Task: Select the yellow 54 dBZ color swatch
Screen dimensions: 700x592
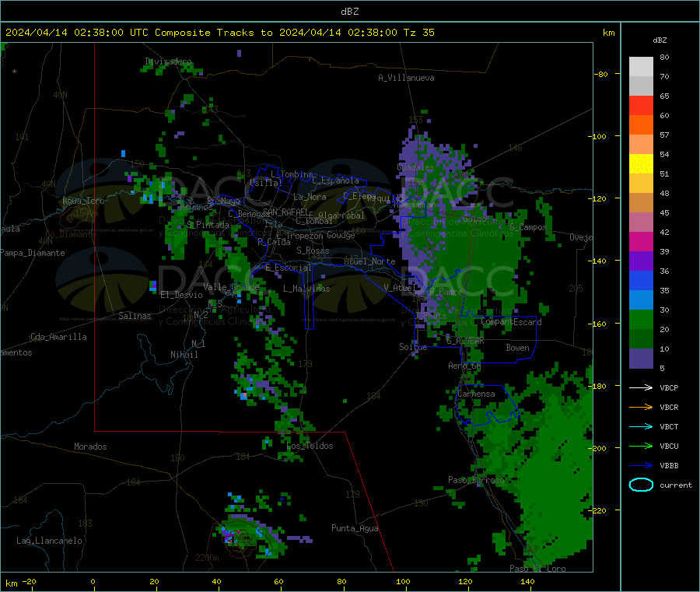Action: tap(641, 164)
